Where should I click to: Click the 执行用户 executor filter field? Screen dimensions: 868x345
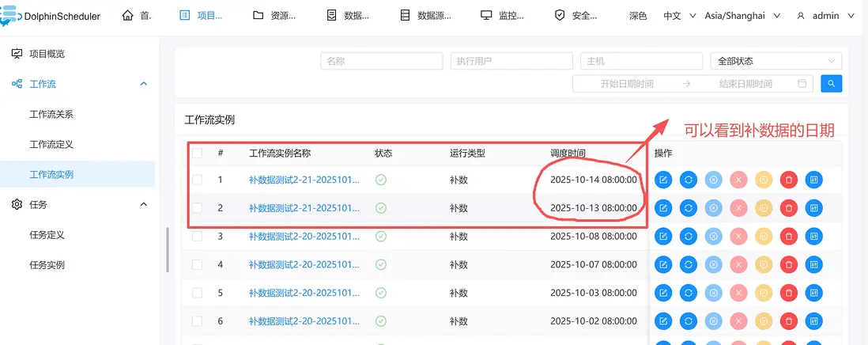(511, 61)
